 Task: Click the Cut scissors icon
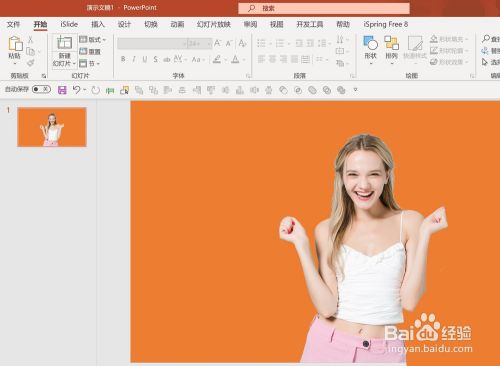(x=30, y=40)
